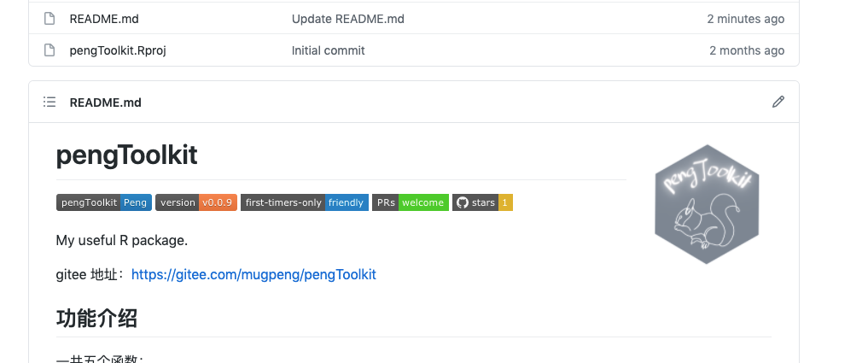This screenshot has width=868, height=363.
Task: Click the README.md title in the readme header
Action: tap(105, 102)
